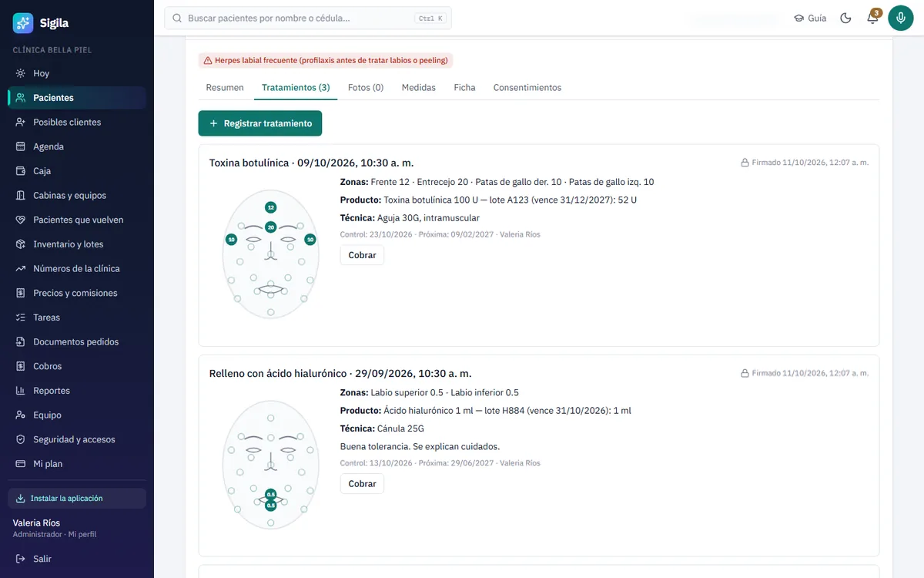Switch to the Fotos (0) tab
924x578 pixels.
pyautogui.click(x=366, y=88)
